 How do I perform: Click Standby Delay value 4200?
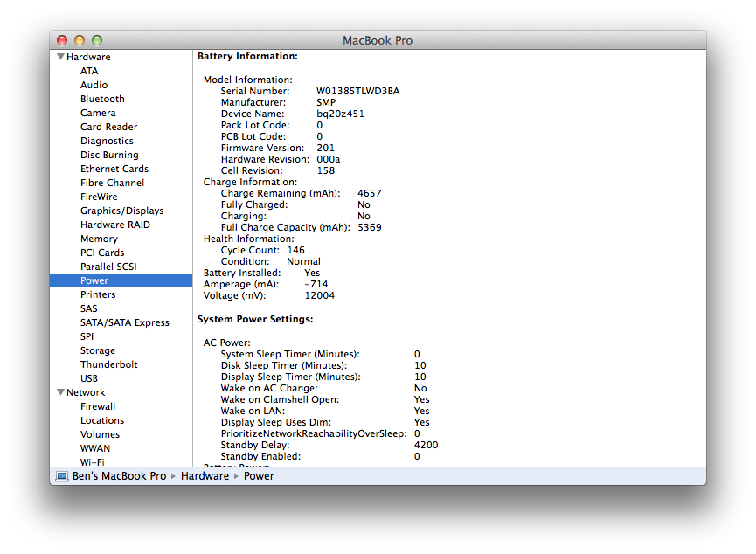(427, 445)
